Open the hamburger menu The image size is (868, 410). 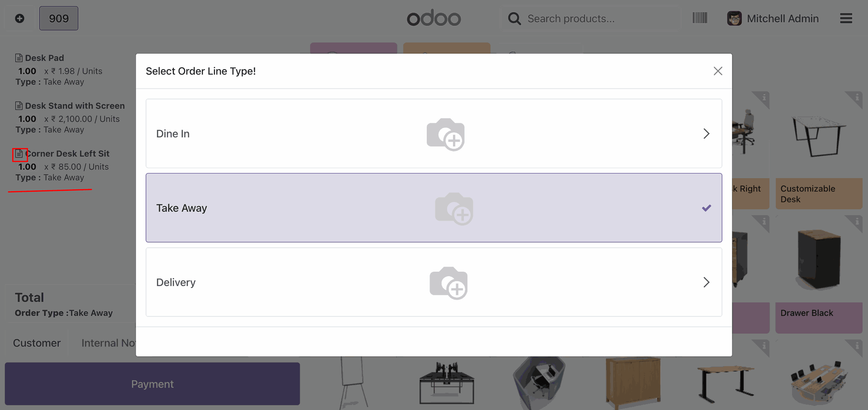pos(846,19)
